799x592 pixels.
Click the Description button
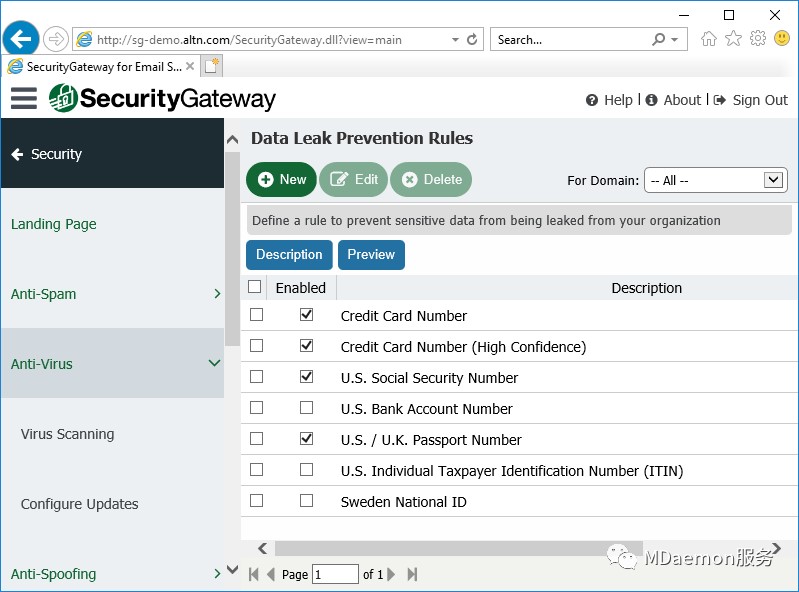pyautogui.click(x=289, y=255)
